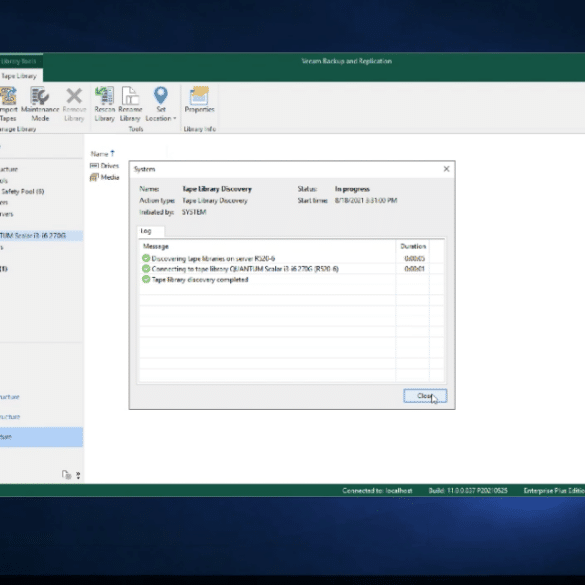Click the Build number in the status bar
Screen dimensions: 585x585
click(468, 491)
